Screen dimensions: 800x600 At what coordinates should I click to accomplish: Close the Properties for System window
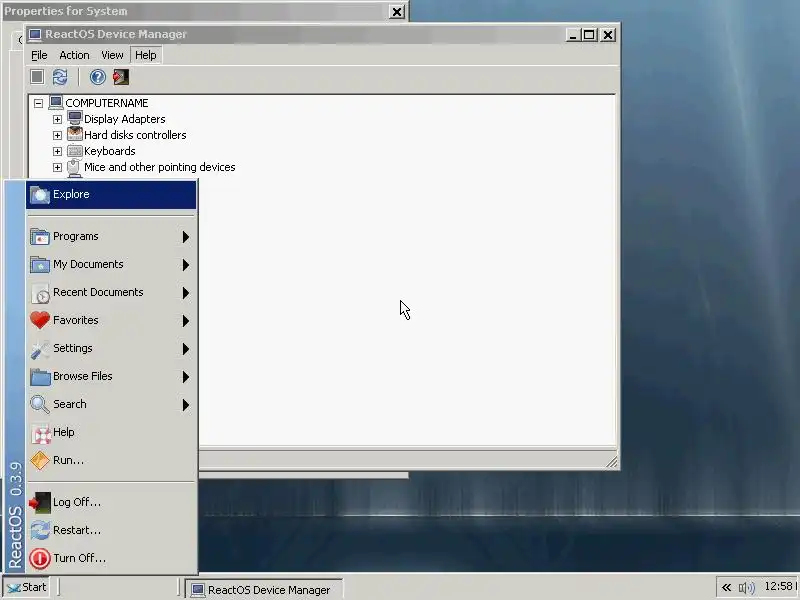coord(397,12)
